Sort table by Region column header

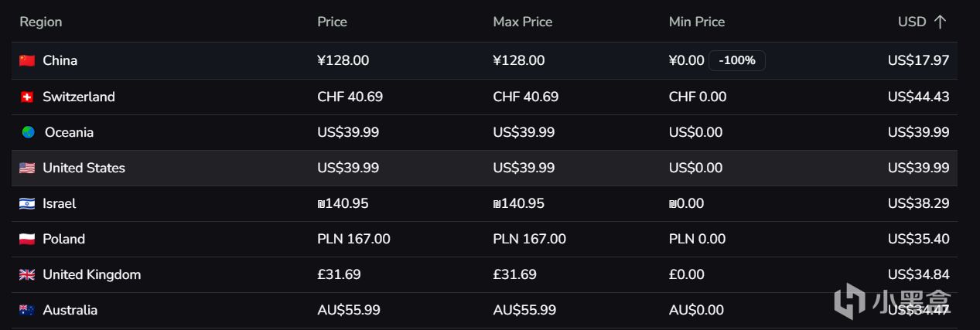click(x=41, y=22)
